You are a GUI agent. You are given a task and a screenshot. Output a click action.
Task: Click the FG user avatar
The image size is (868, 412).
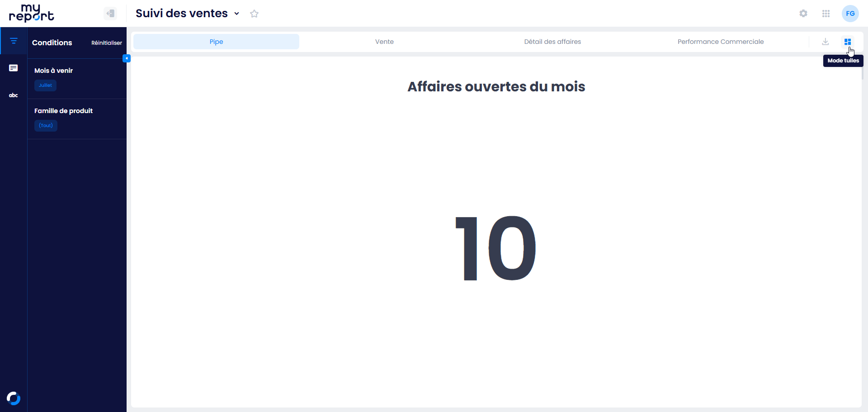[x=850, y=14]
